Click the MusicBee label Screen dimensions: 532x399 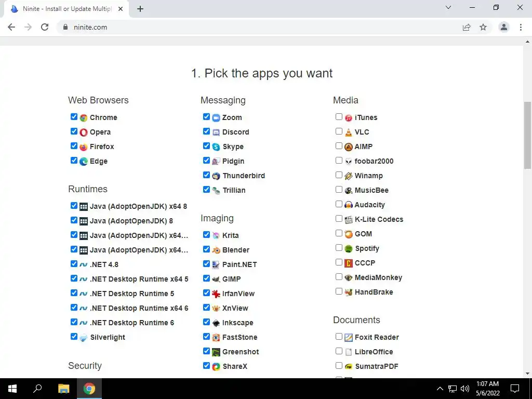371,190
